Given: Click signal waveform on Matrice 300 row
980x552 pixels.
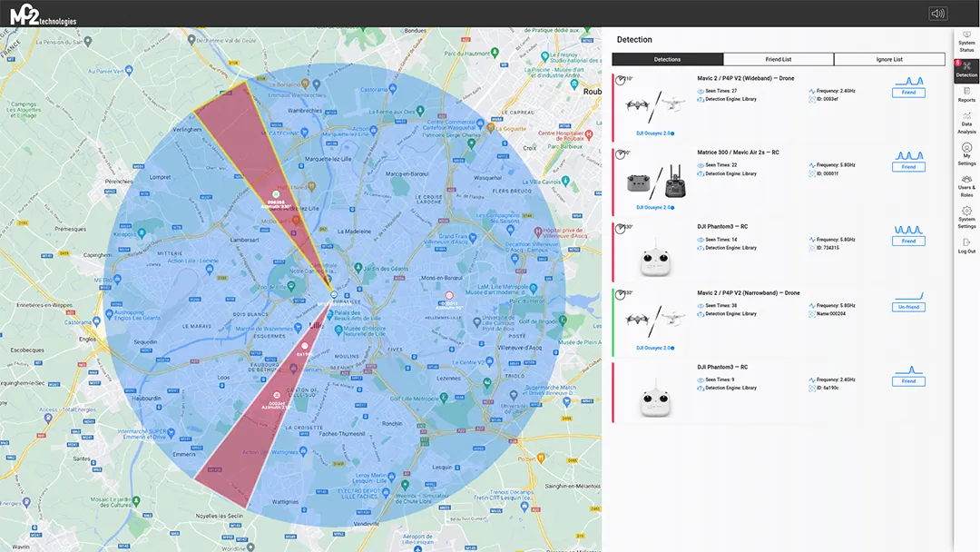Looking at the screenshot, I should [908, 155].
